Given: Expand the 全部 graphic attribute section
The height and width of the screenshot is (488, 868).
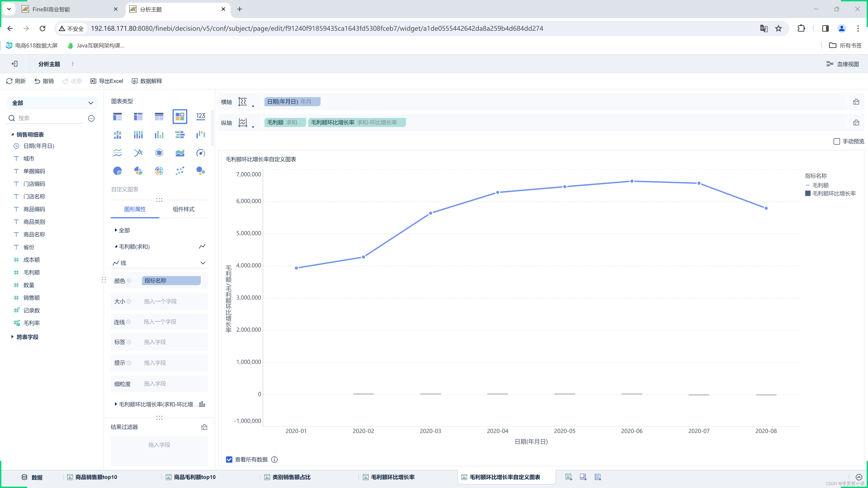Looking at the screenshot, I should point(116,230).
